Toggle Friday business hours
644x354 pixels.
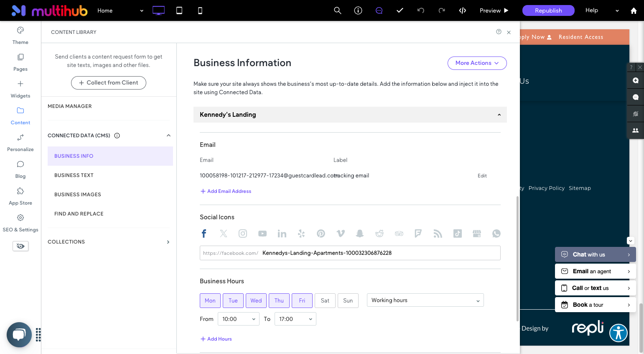coord(302,300)
